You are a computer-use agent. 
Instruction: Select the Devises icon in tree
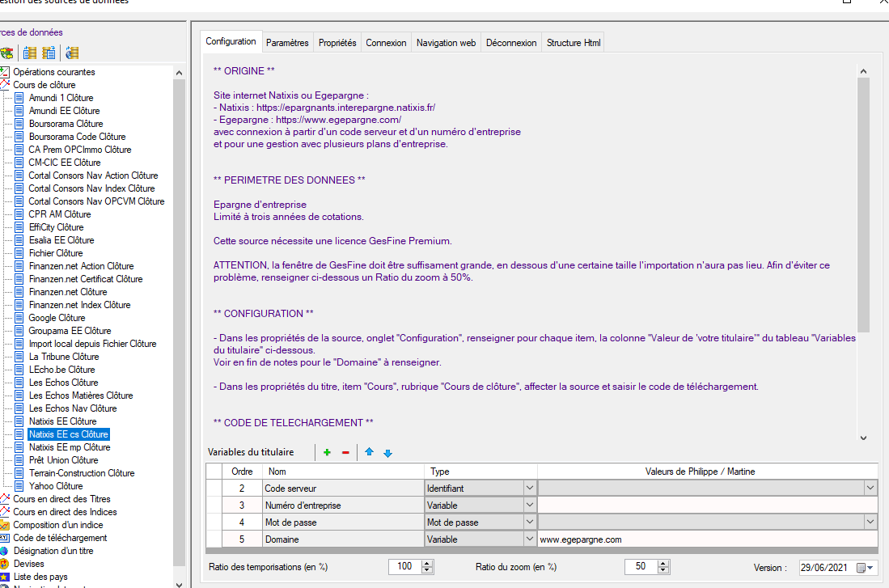(4, 564)
